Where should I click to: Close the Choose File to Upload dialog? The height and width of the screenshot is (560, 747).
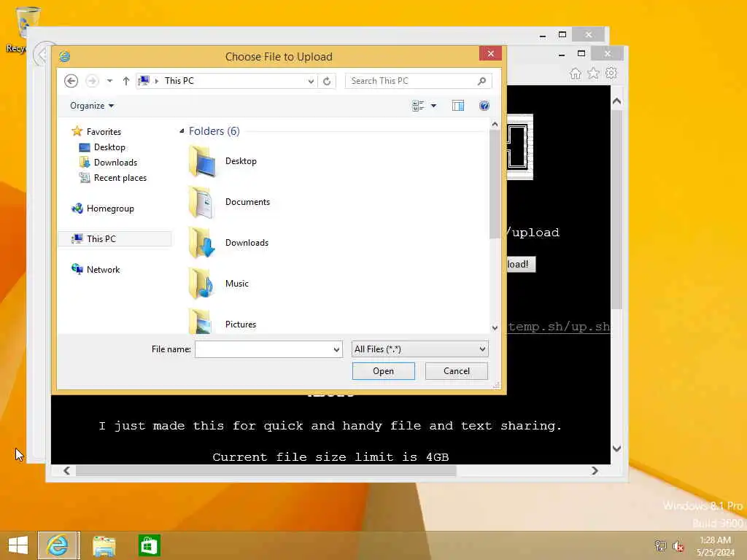pos(490,53)
